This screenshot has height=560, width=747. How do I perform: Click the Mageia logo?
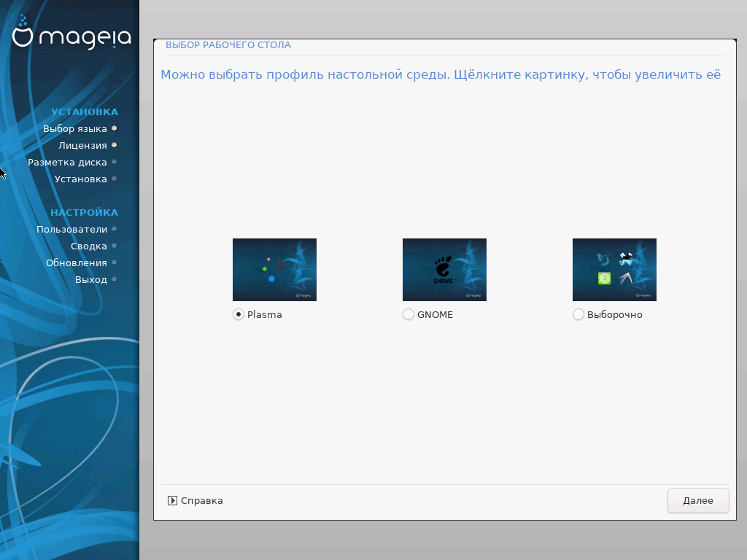click(71, 33)
